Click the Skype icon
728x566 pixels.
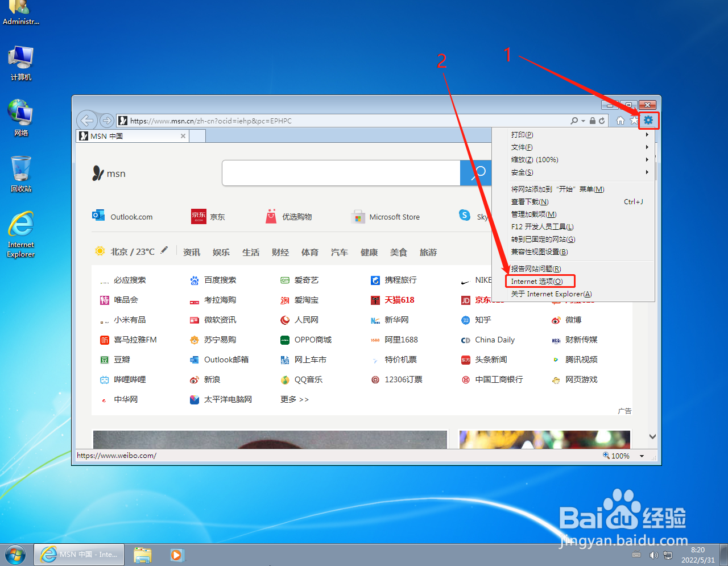465,215
